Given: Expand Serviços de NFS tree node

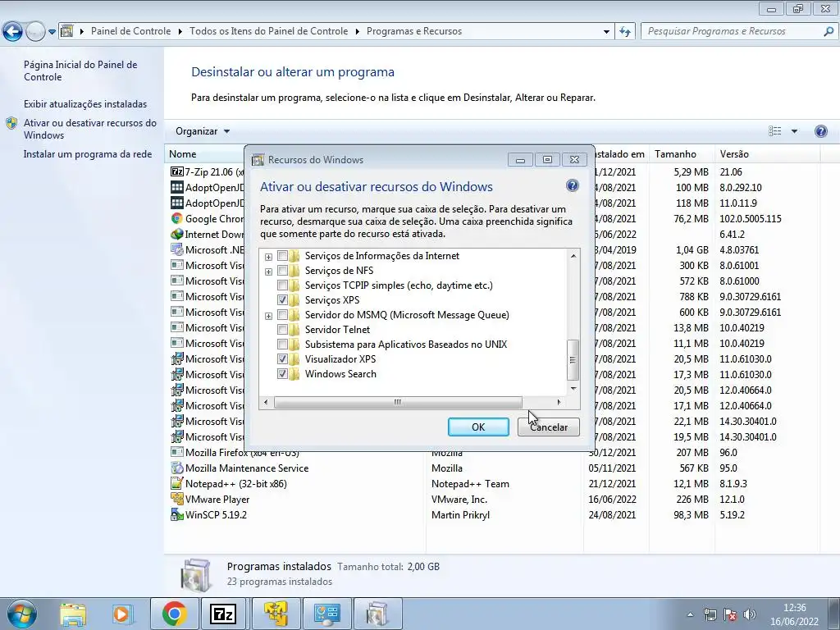Looking at the screenshot, I should 268,272.
